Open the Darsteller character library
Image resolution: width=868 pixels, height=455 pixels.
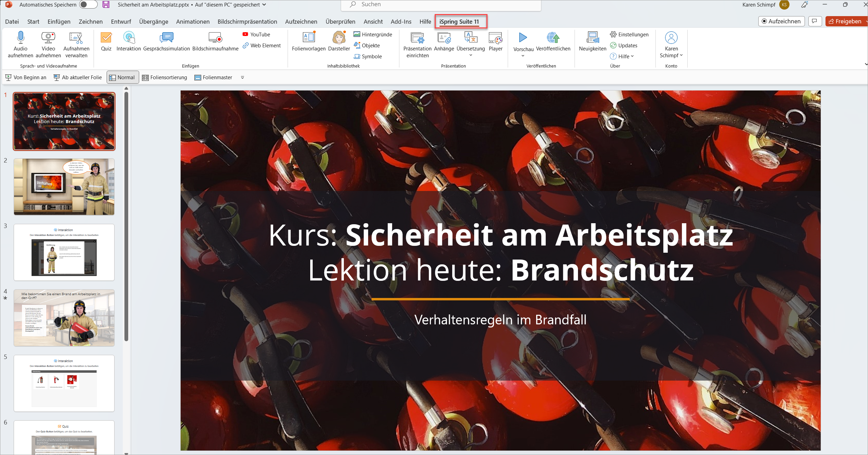(x=339, y=37)
